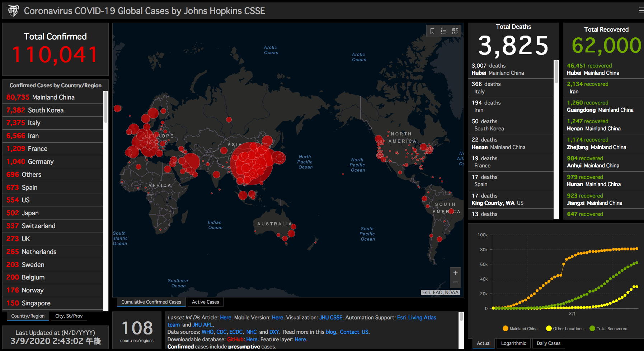Select Belgium in the confirmed cases list
644x351 pixels.
[53, 277]
